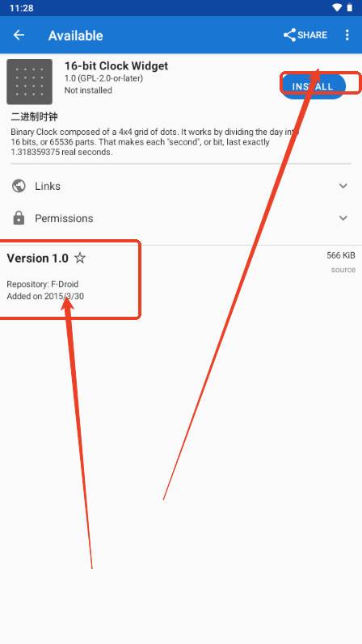Image resolution: width=362 pixels, height=644 pixels.
Task: Open the source link under 566 KiB
Action: tap(343, 270)
